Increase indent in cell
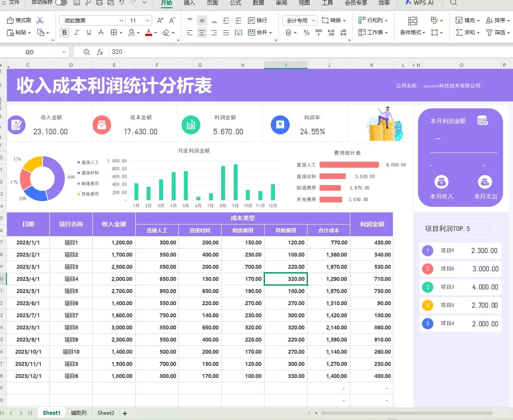This screenshot has width=513, height=420. (x=238, y=20)
